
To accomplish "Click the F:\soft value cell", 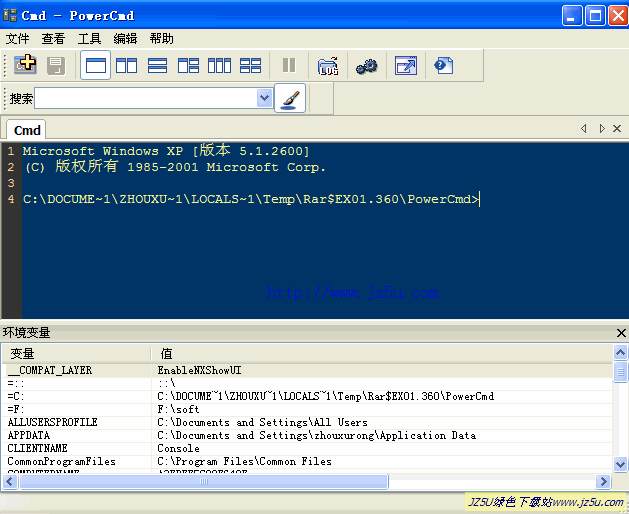I will coord(179,409).
